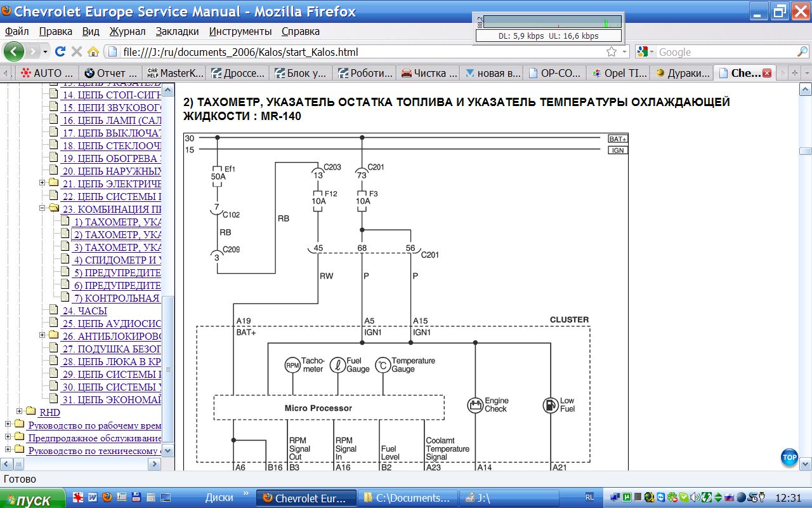Click the search magnifier icon in Google box

tap(802, 52)
